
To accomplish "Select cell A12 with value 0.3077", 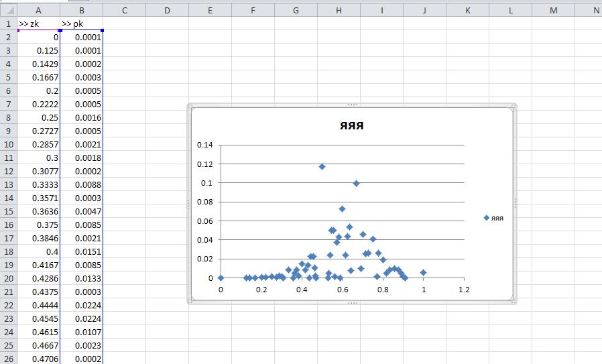I will (x=38, y=171).
